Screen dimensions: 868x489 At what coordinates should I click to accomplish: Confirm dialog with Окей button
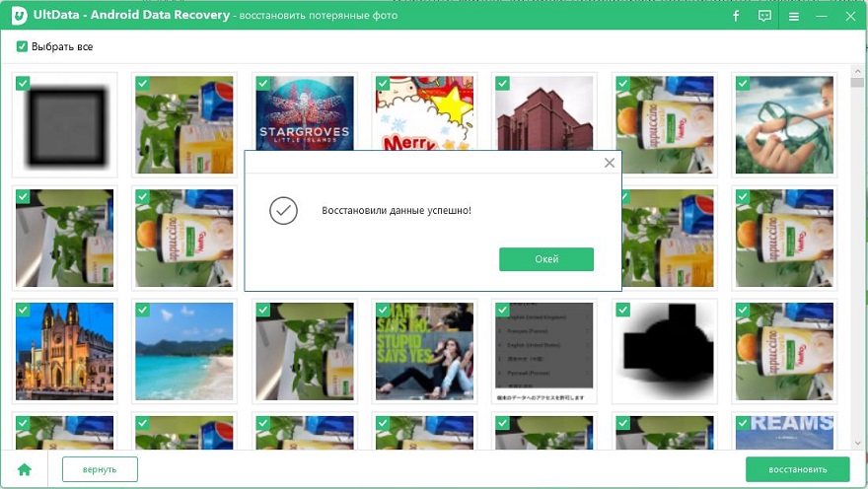point(546,259)
